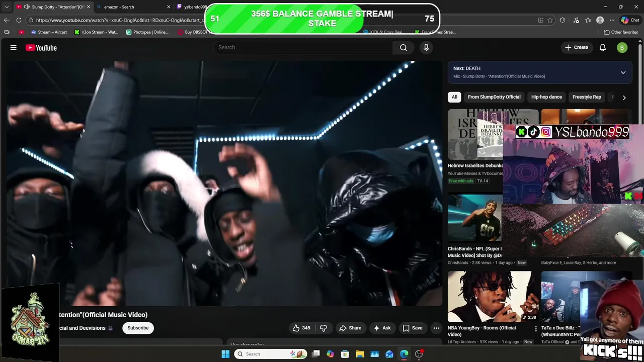The height and width of the screenshot is (362, 644).
Task: Open the Favorites list icon in the toolbar
Action: (x=588, y=20)
